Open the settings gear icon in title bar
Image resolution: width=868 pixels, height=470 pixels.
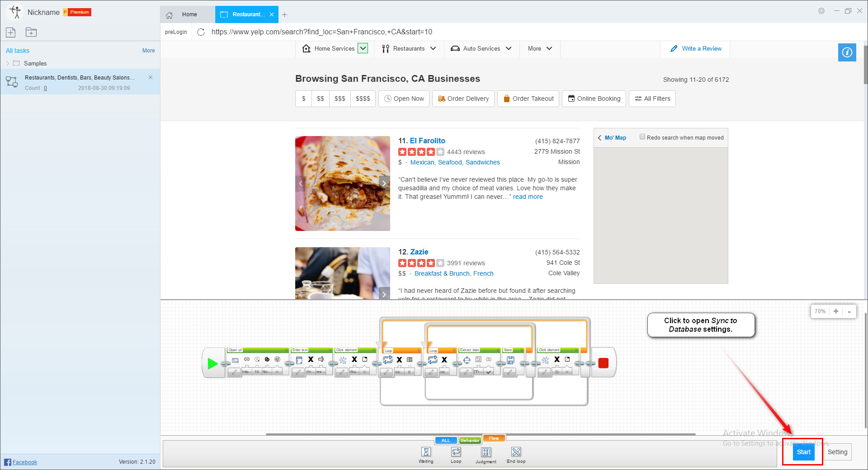(821, 11)
